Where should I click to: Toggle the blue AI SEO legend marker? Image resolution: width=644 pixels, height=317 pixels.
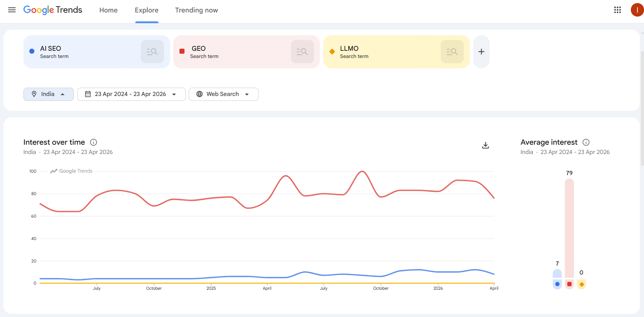click(557, 284)
